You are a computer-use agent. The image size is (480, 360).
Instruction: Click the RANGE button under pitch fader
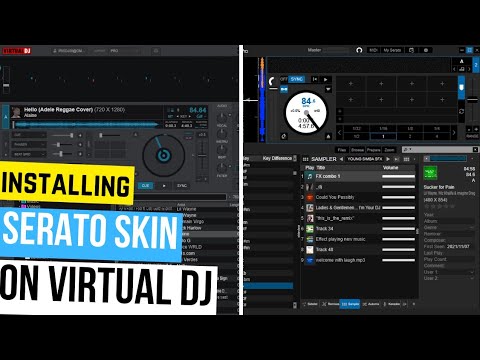point(472,137)
